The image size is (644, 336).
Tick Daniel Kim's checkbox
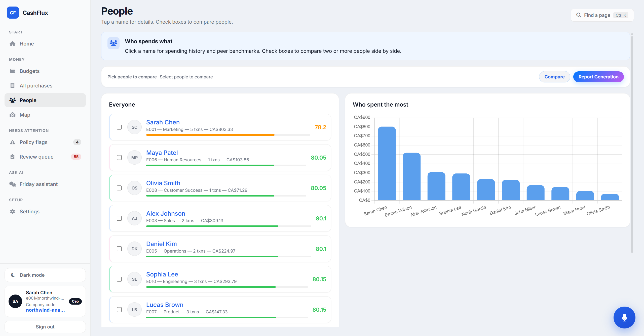pos(119,249)
